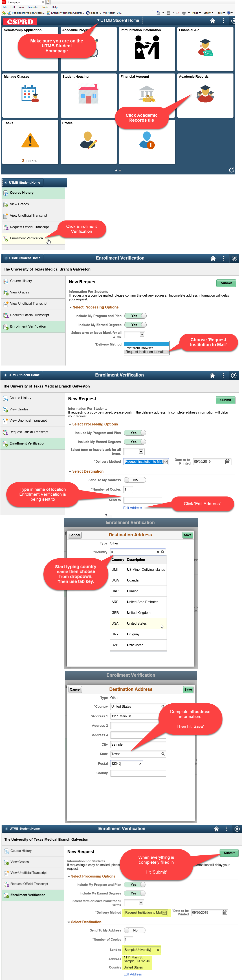Open the File menu in browser
The image size is (242, 980).
click(x=5, y=7)
